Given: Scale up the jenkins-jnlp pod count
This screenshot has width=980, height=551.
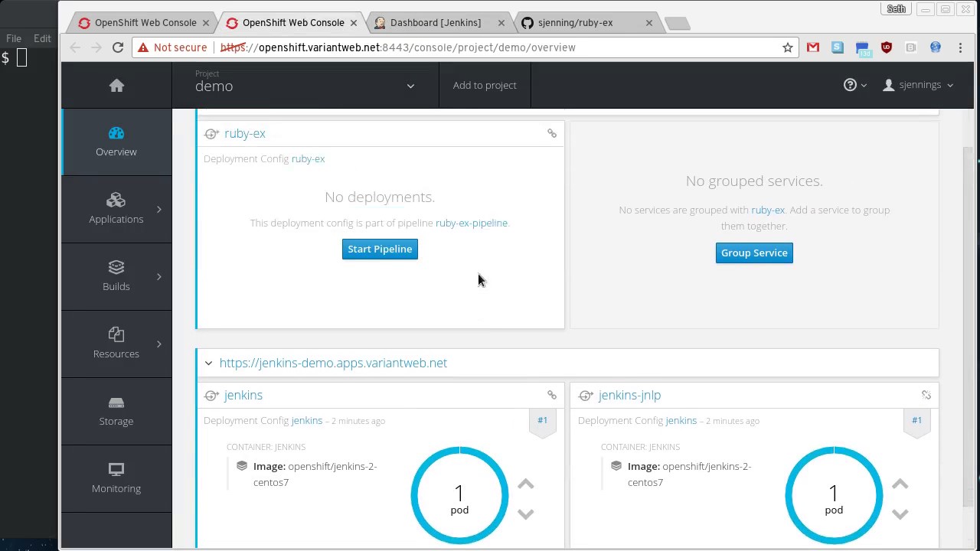Looking at the screenshot, I should tap(900, 484).
